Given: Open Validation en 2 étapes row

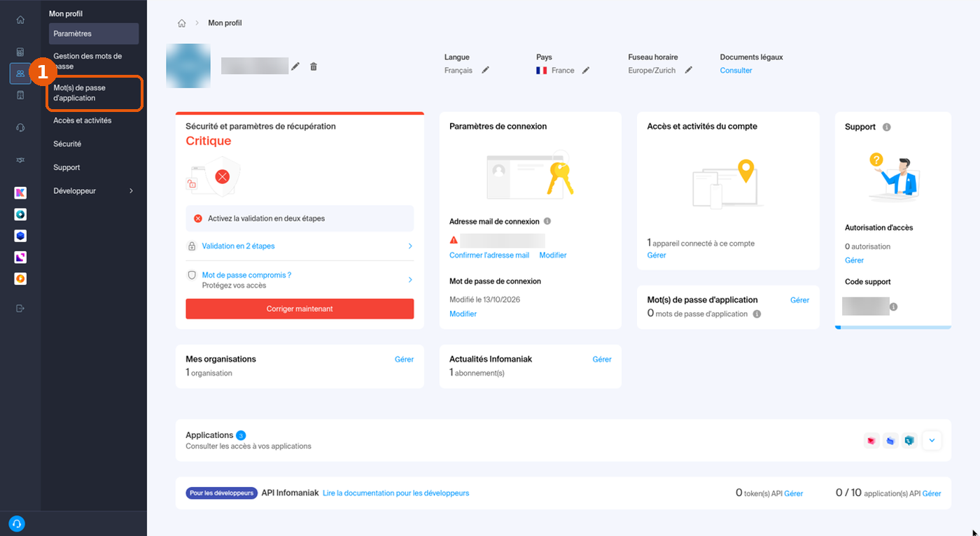Looking at the screenshot, I should [x=300, y=246].
